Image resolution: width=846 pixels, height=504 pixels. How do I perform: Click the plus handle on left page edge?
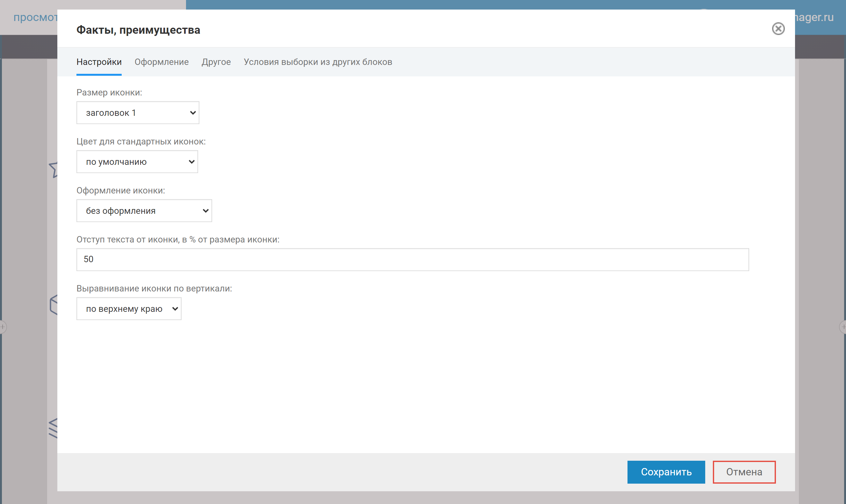point(2,327)
